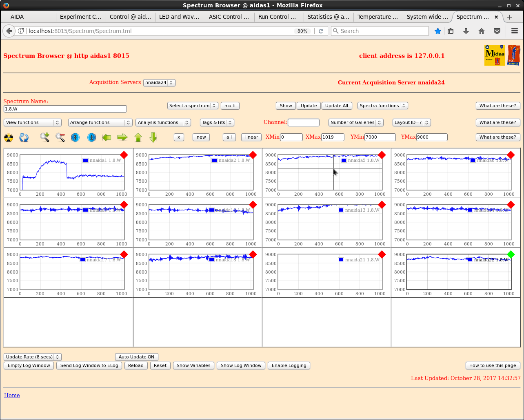This screenshot has width=524, height=420.
Task: Open the Number of Galleries dropdown
Action: point(356,122)
